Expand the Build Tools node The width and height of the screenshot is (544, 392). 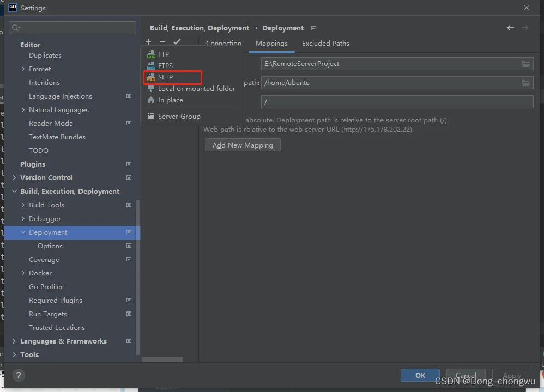23,205
